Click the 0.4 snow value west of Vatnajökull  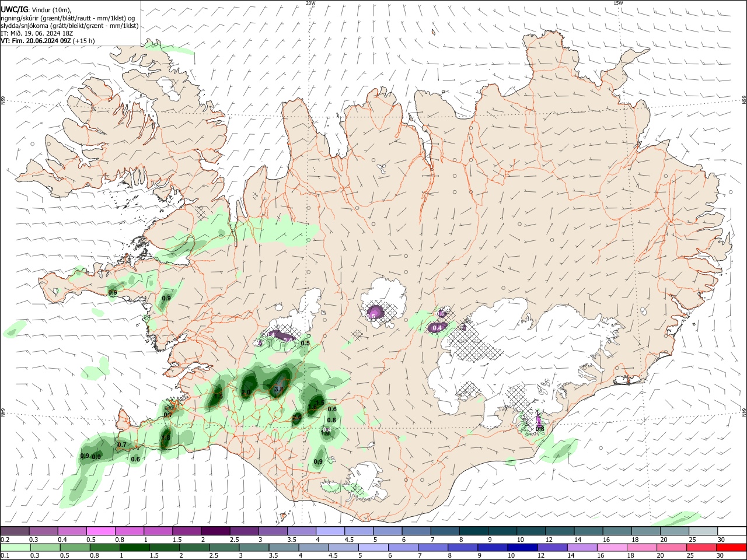[437, 328]
